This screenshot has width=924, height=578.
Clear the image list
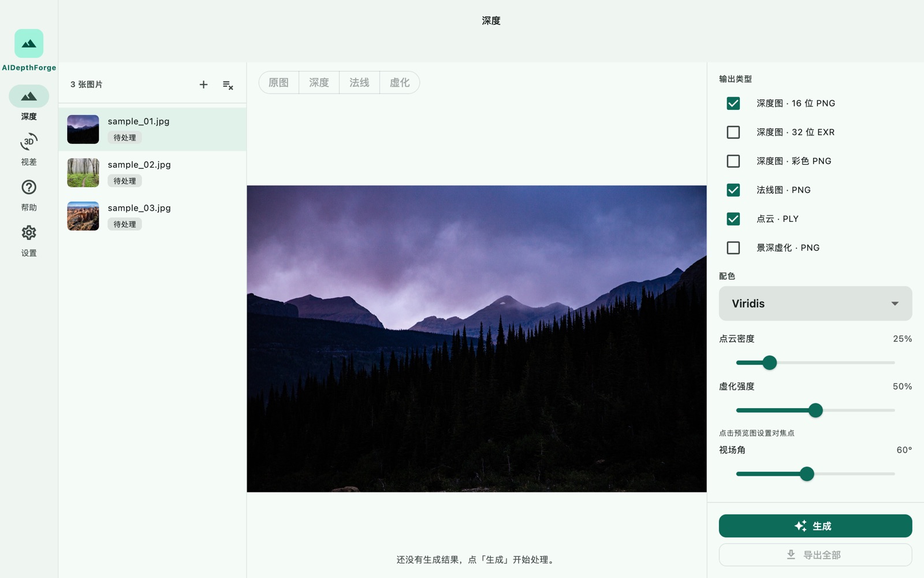click(x=228, y=85)
